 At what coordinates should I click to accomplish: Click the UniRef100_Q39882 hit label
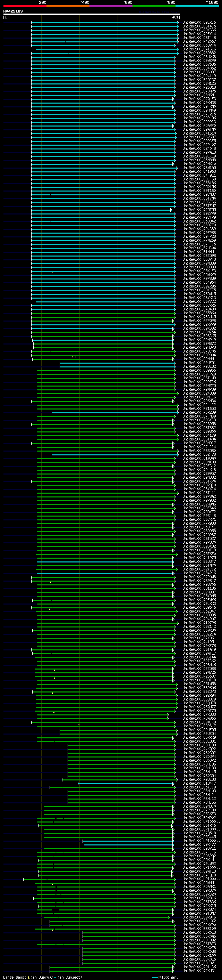coord(199,53)
